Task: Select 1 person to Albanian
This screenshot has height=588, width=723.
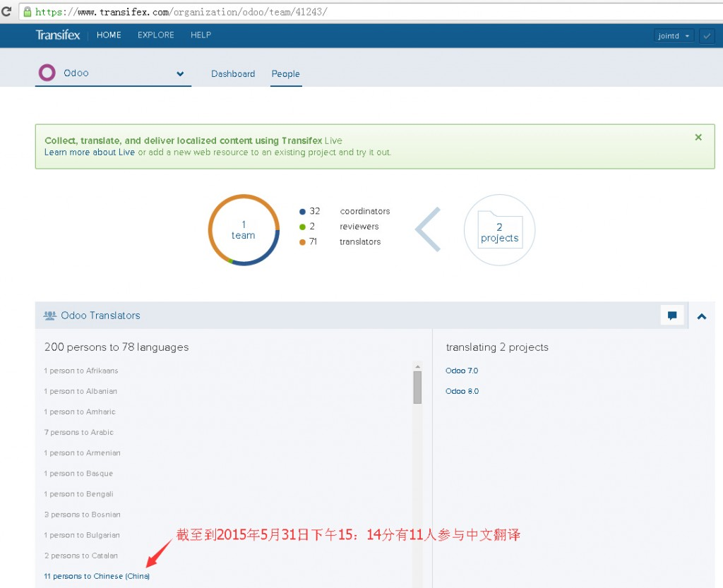Action: pos(80,391)
